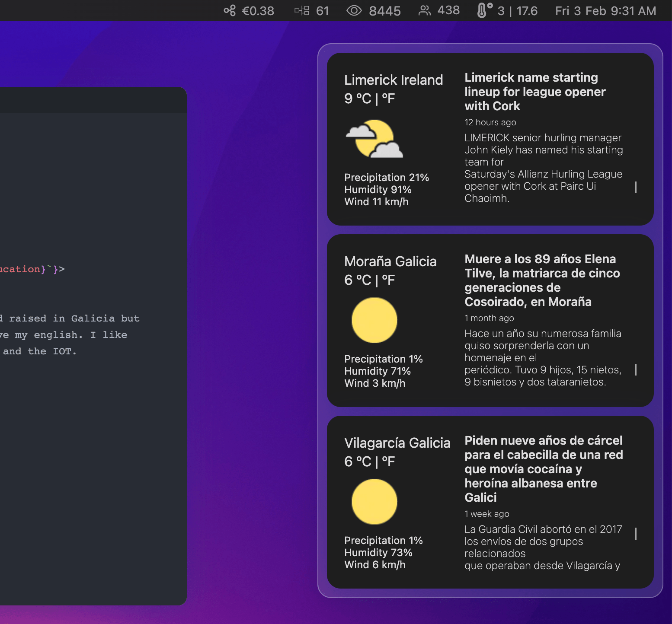Screen dimensions: 672x624
Task: Click the scrollbar in the Vilagarcía news card
Action: 635,534
